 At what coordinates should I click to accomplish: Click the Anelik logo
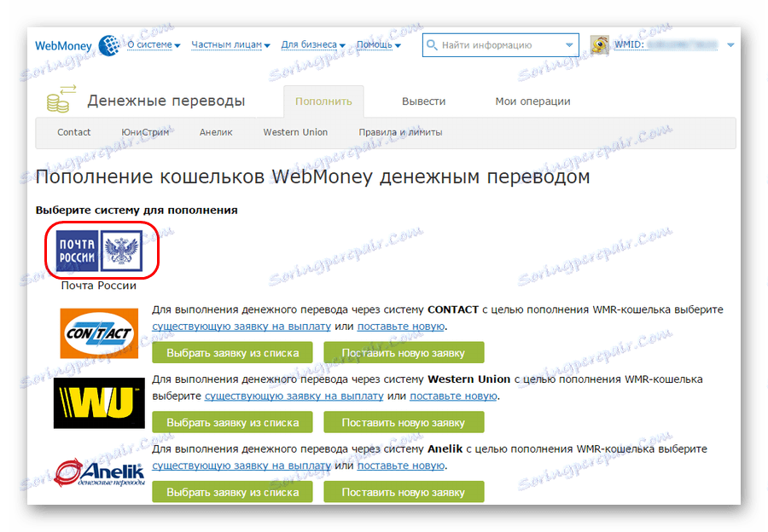tap(100, 472)
